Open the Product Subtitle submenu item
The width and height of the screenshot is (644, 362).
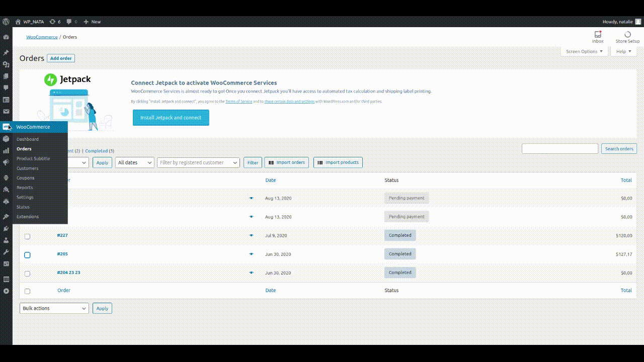pos(33,158)
